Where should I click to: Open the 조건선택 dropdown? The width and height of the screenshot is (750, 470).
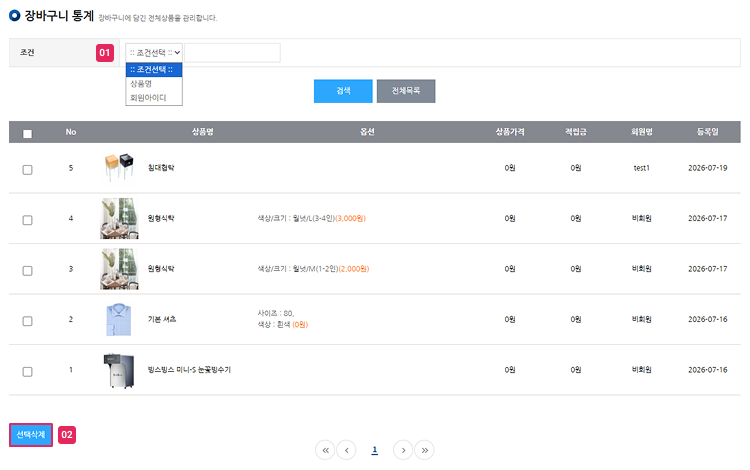tap(154, 53)
